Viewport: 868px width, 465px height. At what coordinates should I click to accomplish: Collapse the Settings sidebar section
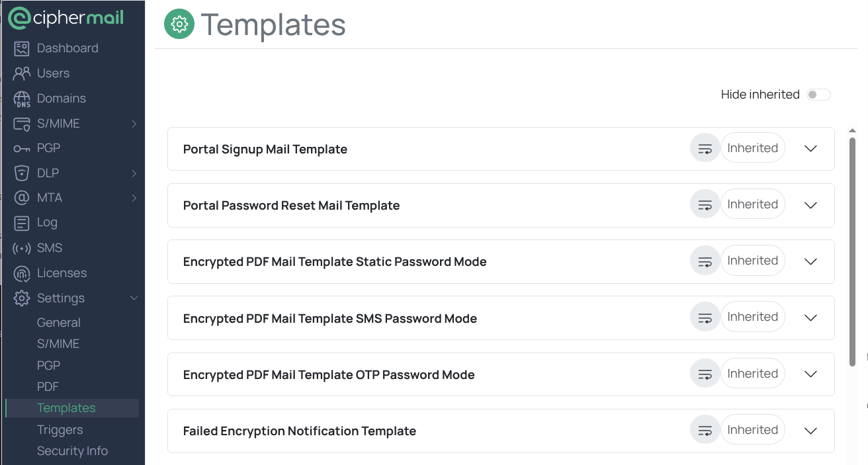134,298
